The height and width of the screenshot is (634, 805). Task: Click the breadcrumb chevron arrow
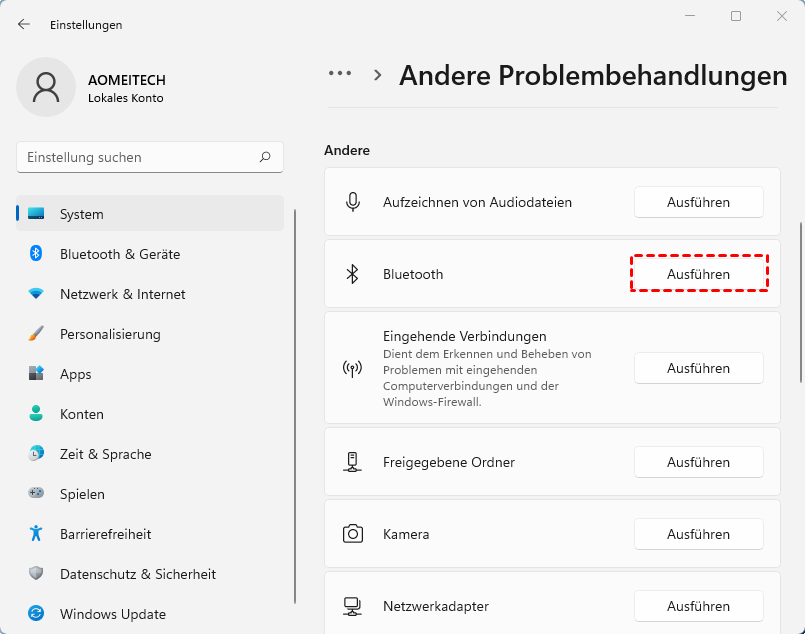pyautogui.click(x=378, y=74)
